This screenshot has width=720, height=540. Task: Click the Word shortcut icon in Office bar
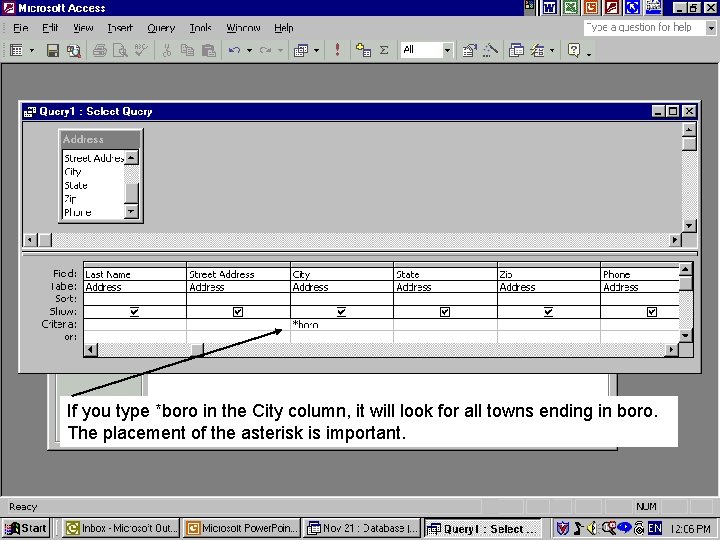click(550, 7)
